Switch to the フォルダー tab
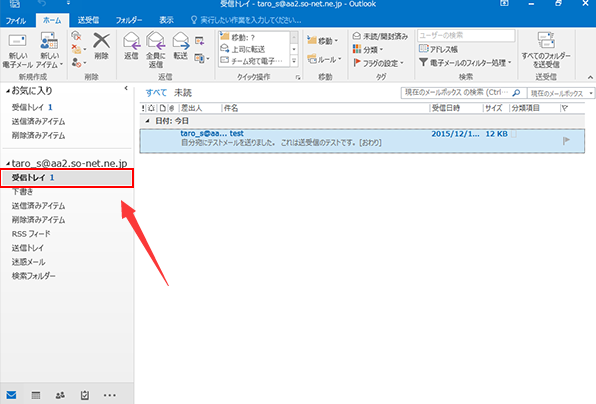 (x=128, y=20)
